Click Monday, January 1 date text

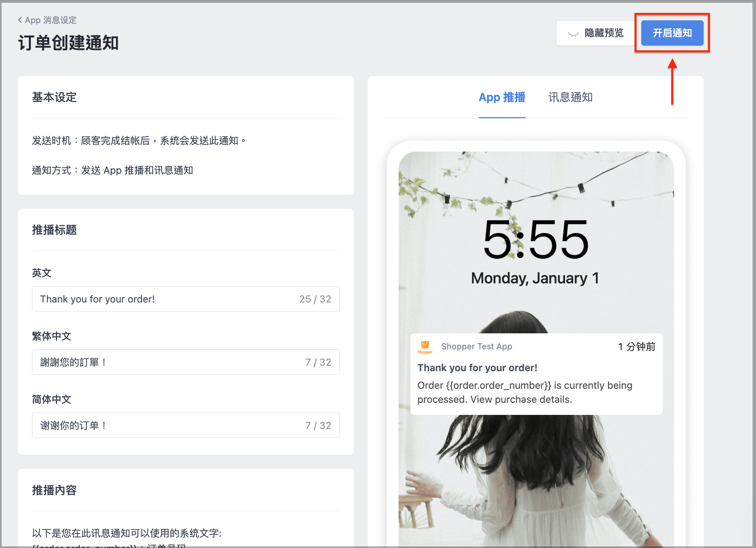535,278
